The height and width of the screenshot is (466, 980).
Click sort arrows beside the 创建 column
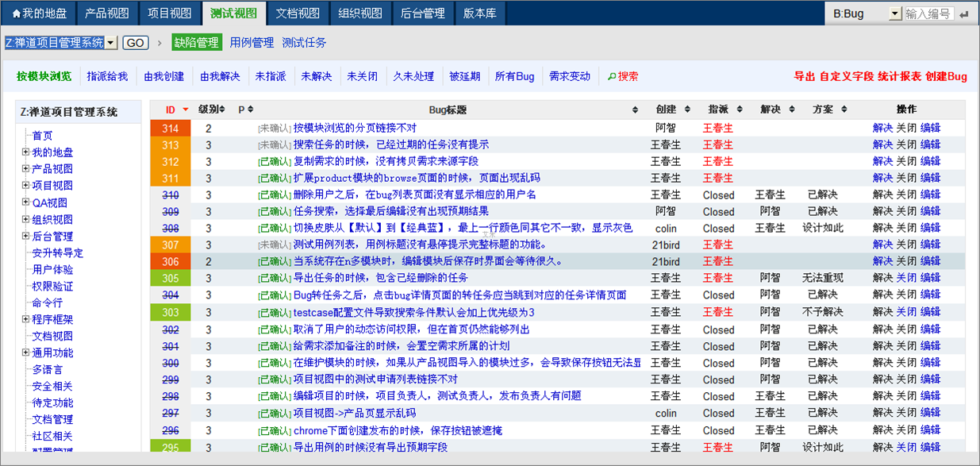687,110
